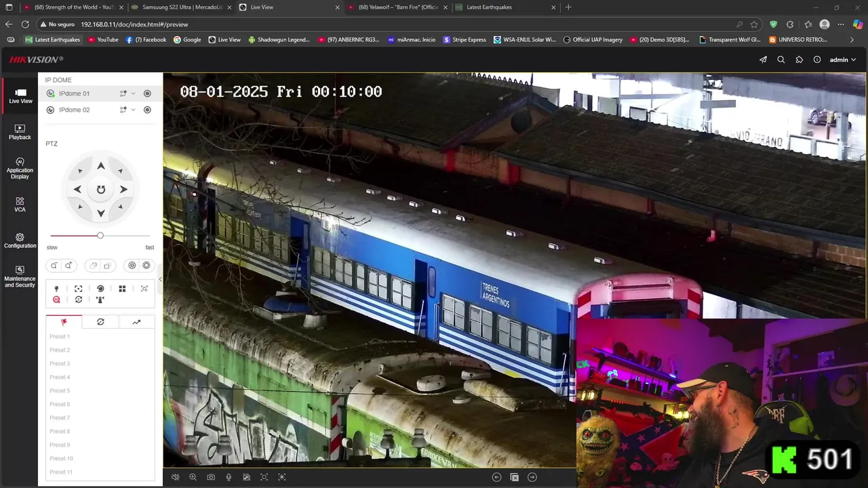This screenshot has width=868, height=488.
Task: Move camera diagonally up-right
Action: [x=120, y=171]
